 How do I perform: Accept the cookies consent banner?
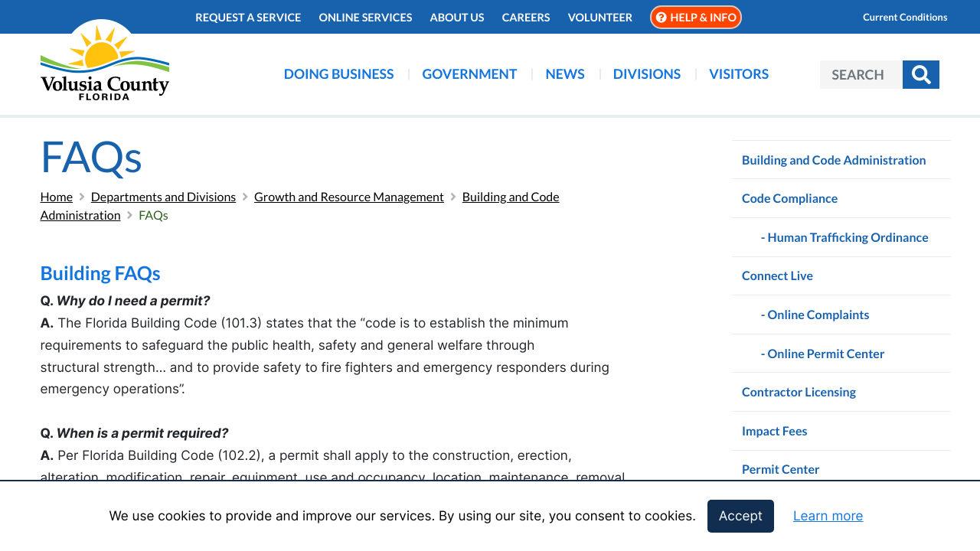coord(740,516)
